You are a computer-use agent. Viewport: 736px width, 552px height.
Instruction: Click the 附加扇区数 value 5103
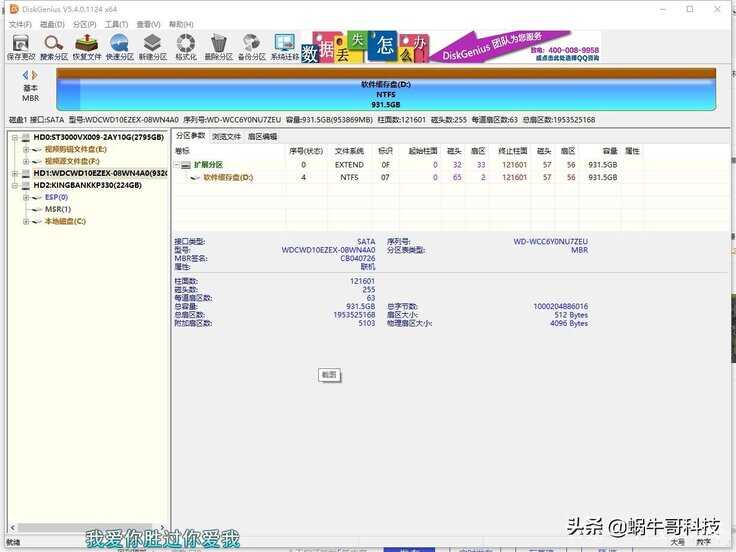367,323
